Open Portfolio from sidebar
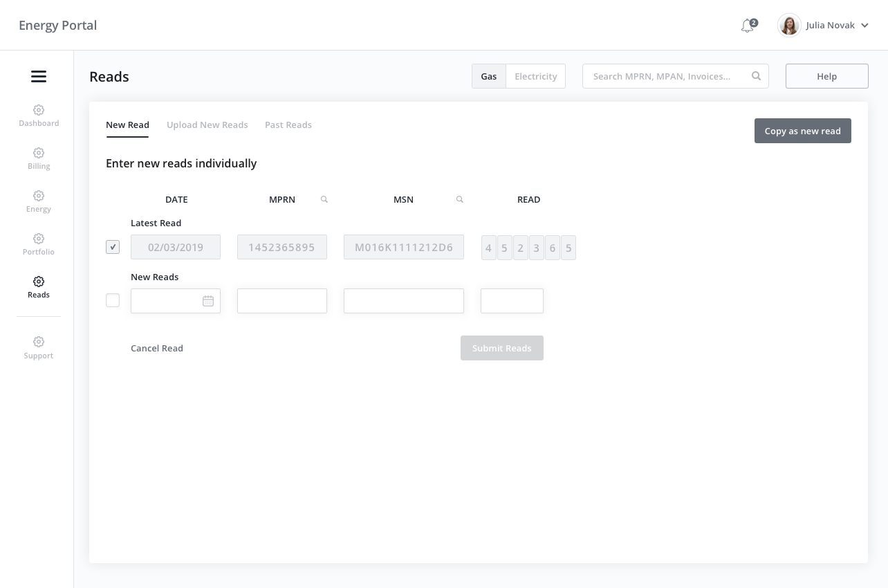 coord(39,244)
